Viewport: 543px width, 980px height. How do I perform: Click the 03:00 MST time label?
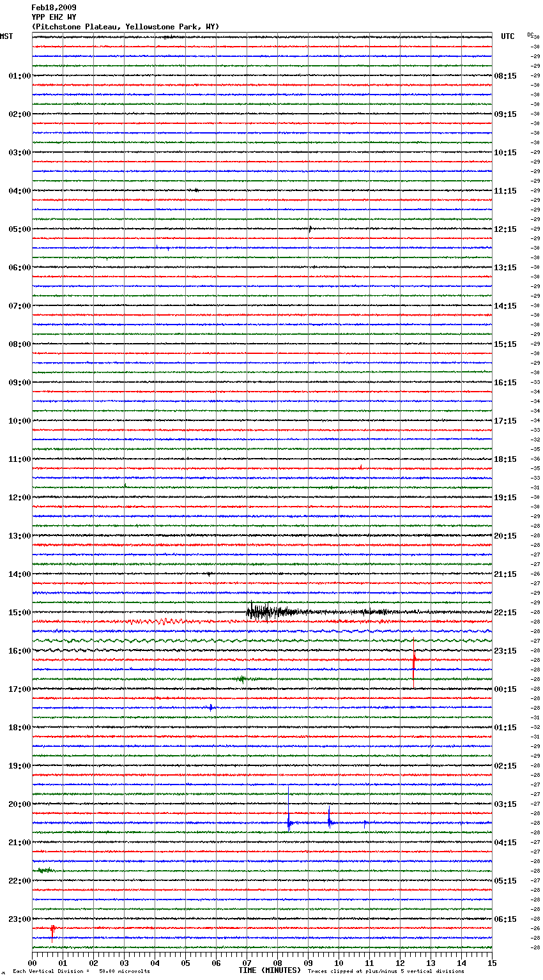pos(19,153)
